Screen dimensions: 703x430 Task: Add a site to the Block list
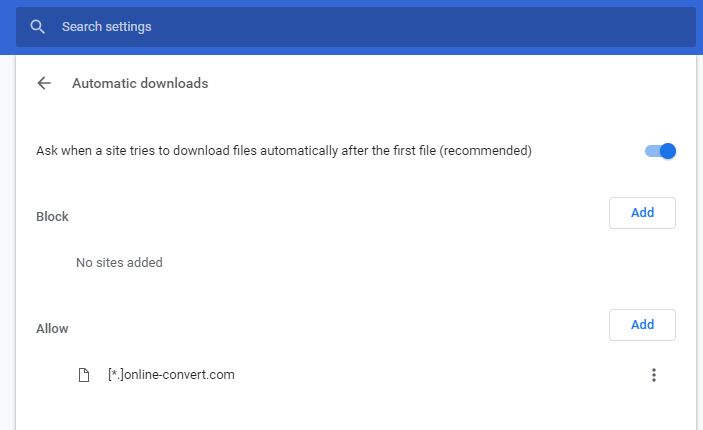pyautogui.click(x=642, y=213)
